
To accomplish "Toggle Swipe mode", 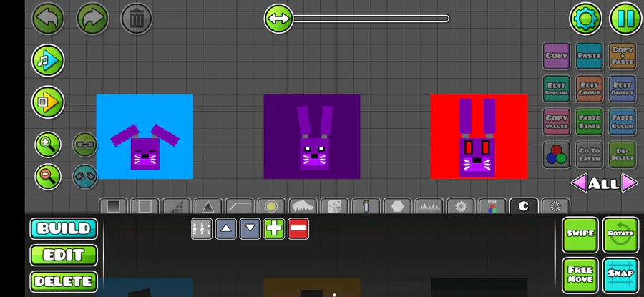I will tap(580, 235).
